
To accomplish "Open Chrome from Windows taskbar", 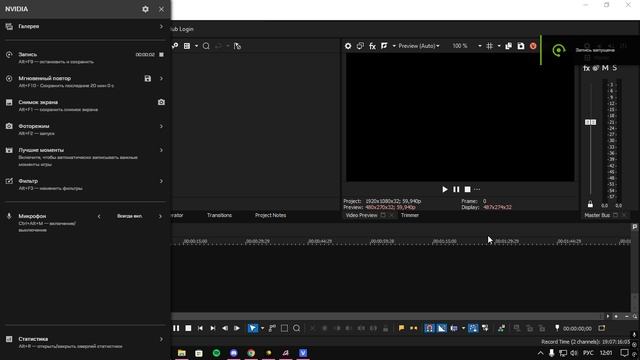I will point(251,353).
